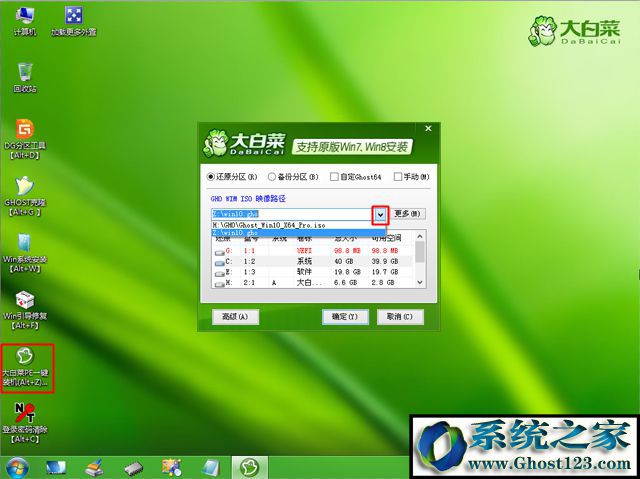
Task: Choose Z:\win10.gho from dropdown list
Action: 298,233
